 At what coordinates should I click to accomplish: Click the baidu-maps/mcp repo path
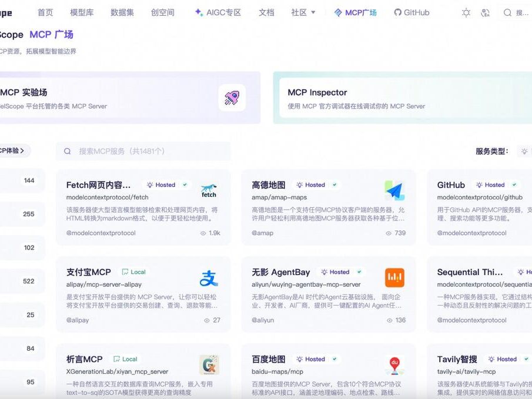click(277, 371)
